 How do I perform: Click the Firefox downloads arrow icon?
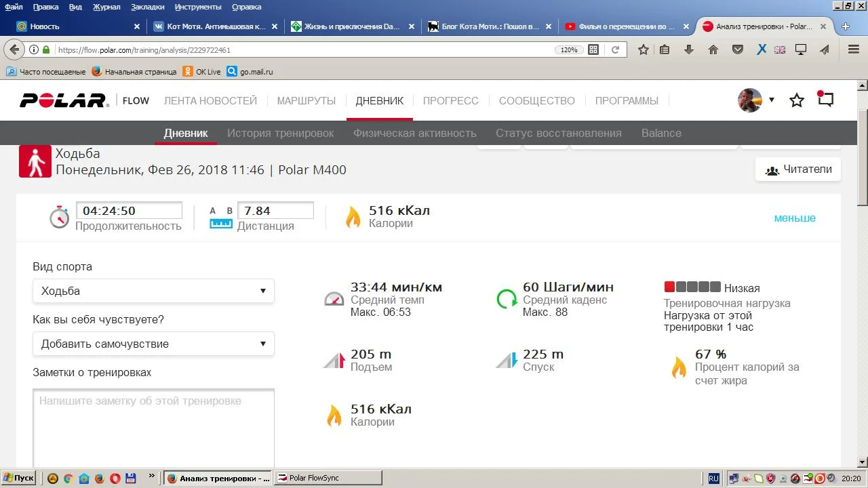point(689,49)
